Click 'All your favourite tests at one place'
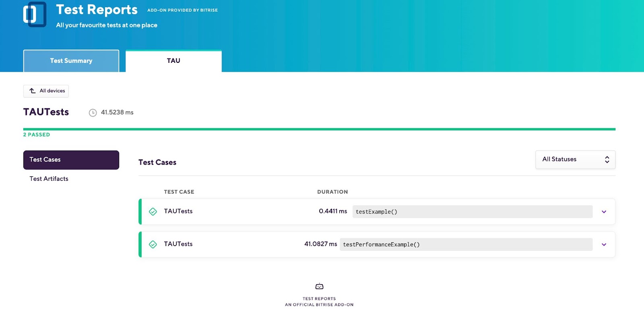 [x=107, y=25]
